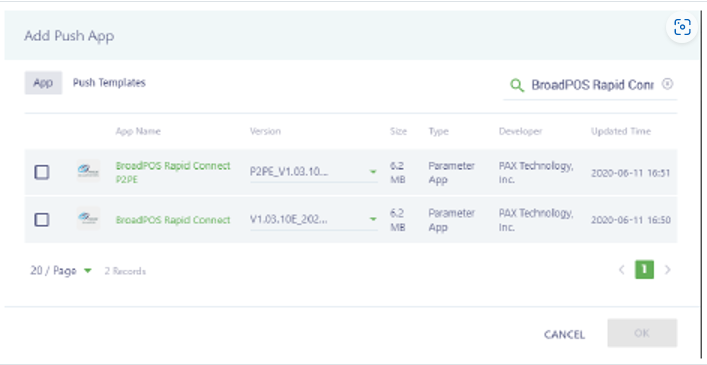Screen dimensions: 707x365
Task: Open the BroadPOS Rapid Connect P2PE link
Action: (x=173, y=173)
